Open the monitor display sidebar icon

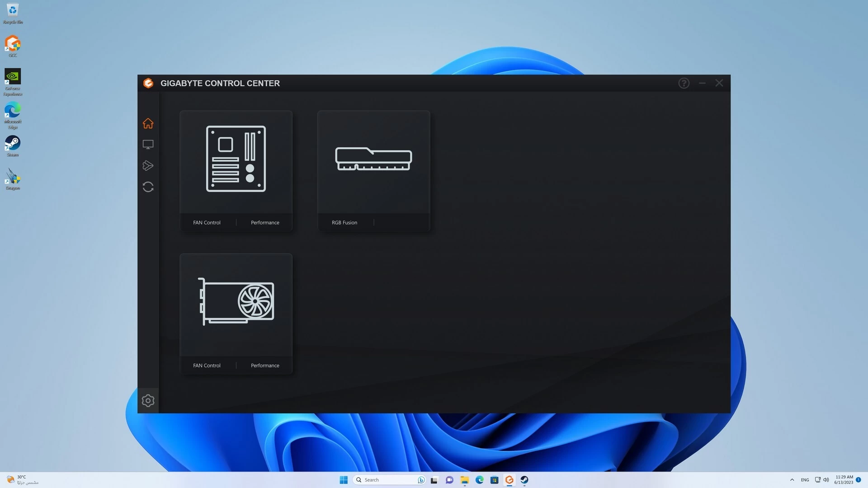click(x=148, y=145)
